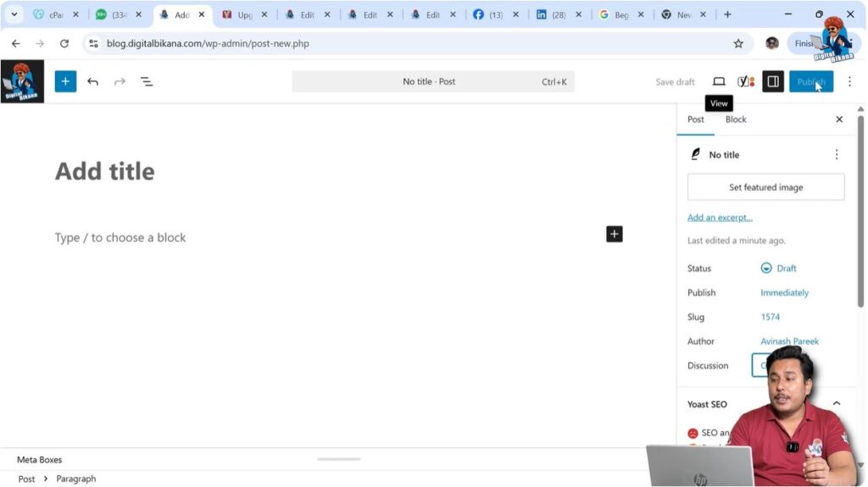Change author Avinash Pareek
868x487 pixels.
tap(789, 341)
